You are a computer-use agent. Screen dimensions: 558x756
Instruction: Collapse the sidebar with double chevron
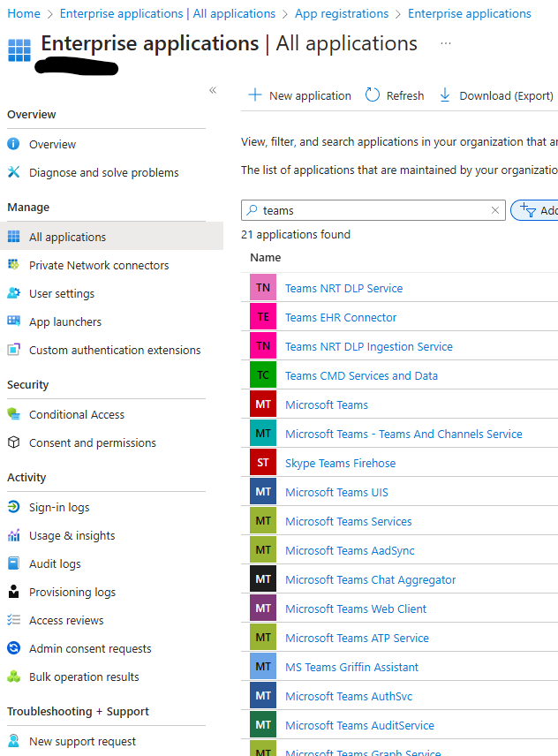pos(213,90)
